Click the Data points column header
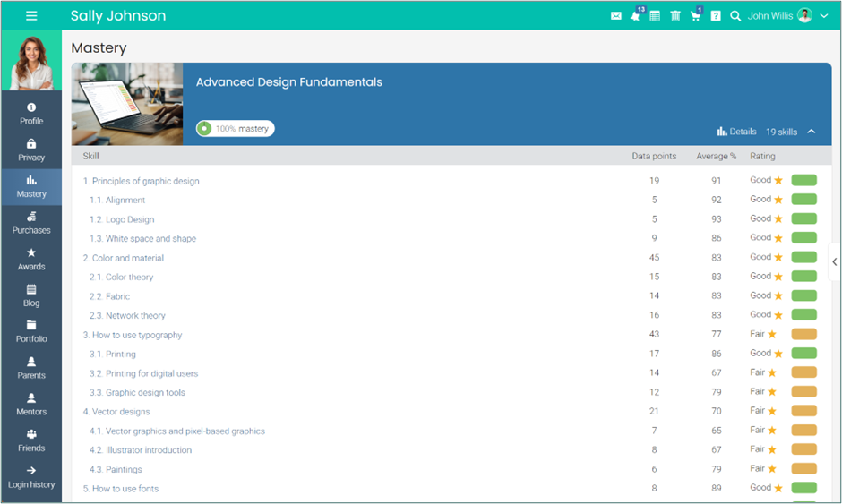 654,156
